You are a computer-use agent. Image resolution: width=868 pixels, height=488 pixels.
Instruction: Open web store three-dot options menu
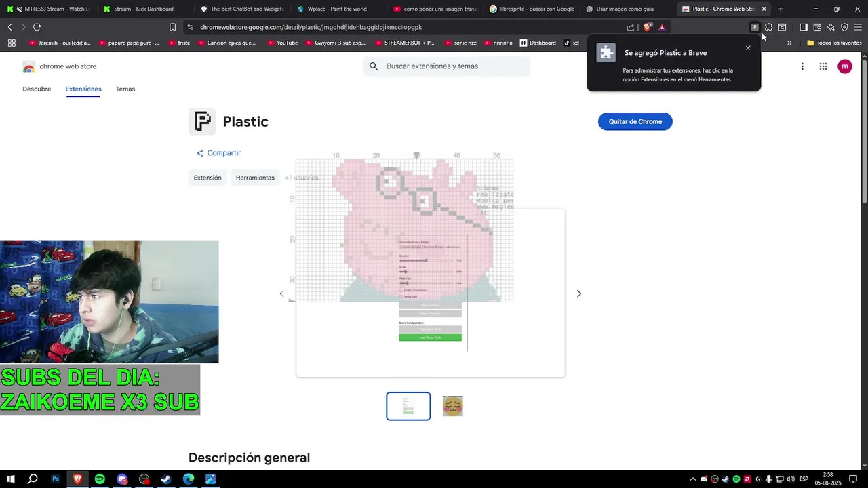point(802,66)
